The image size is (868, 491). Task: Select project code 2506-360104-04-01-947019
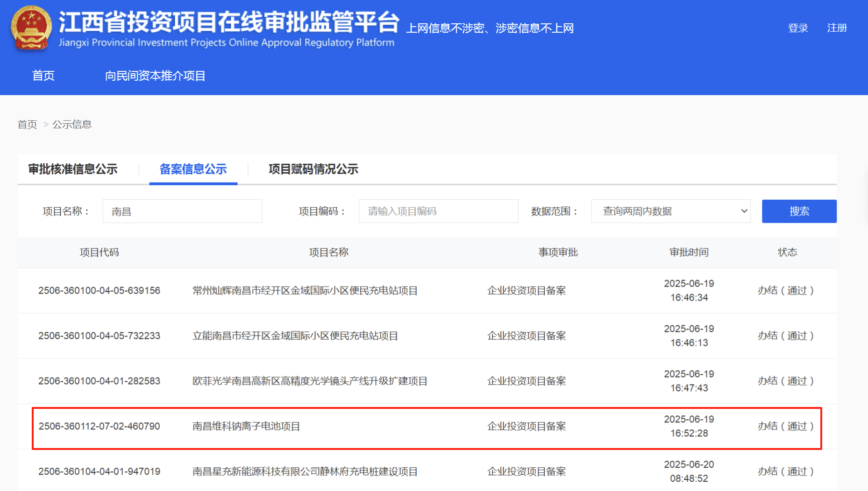(99, 472)
